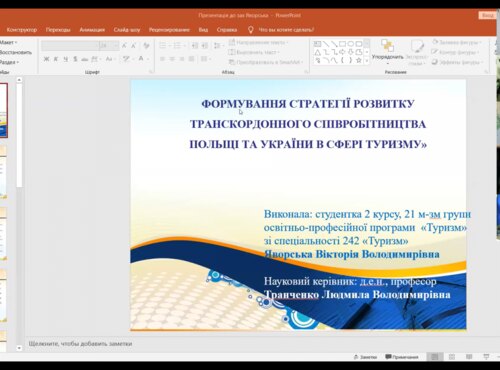Expand the Макет layout dropdown
500x370 pixels.
coord(8,42)
